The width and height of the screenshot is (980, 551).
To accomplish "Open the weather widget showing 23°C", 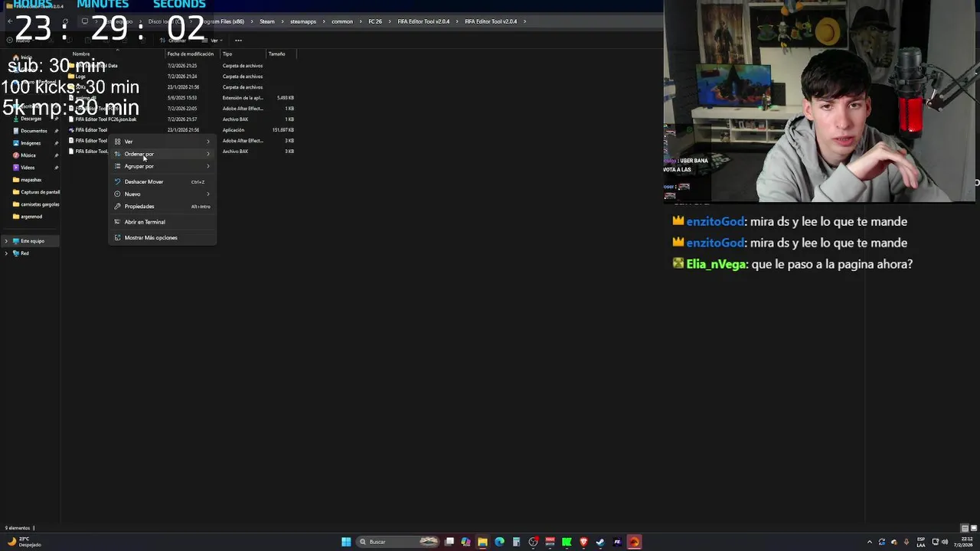I will pos(23,542).
